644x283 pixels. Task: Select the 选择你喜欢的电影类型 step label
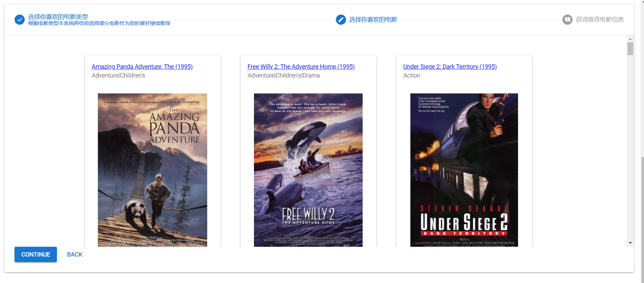tap(58, 17)
